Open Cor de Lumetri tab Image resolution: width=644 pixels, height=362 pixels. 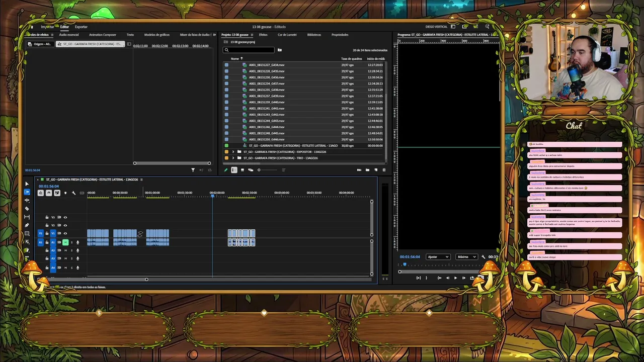click(287, 35)
